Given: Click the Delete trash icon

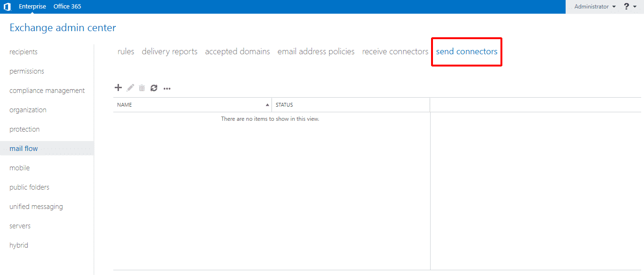Looking at the screenshot, I should [142, 88].
